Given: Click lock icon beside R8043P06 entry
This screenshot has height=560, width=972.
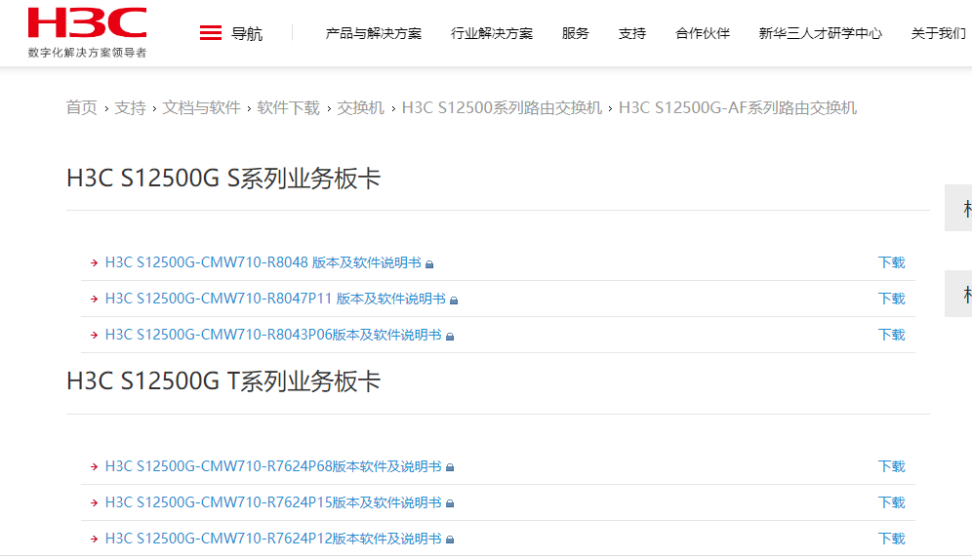Looking at the screenshot, I should point(450,337).
